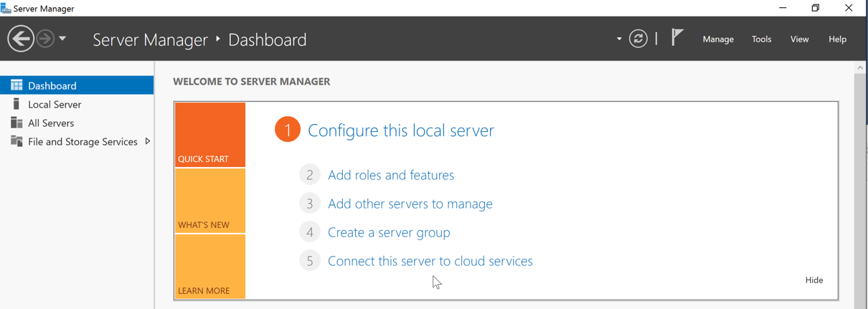Viewport: 868px width, 309px height.
Task: Click the forward navigation arrow button
Action: click(x=45, y=39)
